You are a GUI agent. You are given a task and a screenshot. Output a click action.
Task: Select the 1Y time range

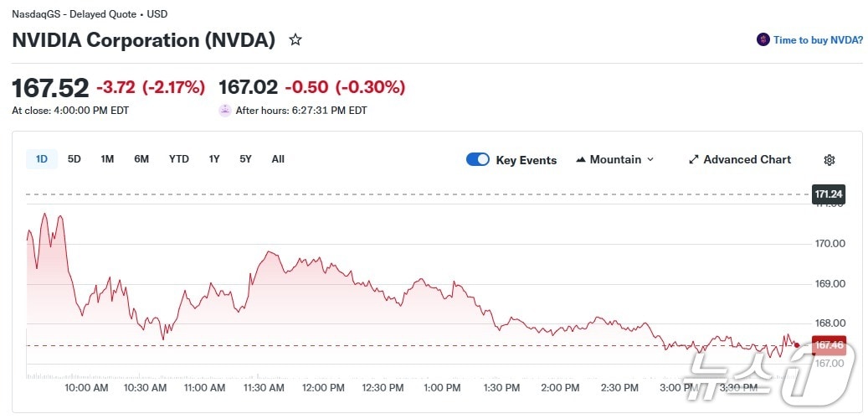click(x=214, y=159)
